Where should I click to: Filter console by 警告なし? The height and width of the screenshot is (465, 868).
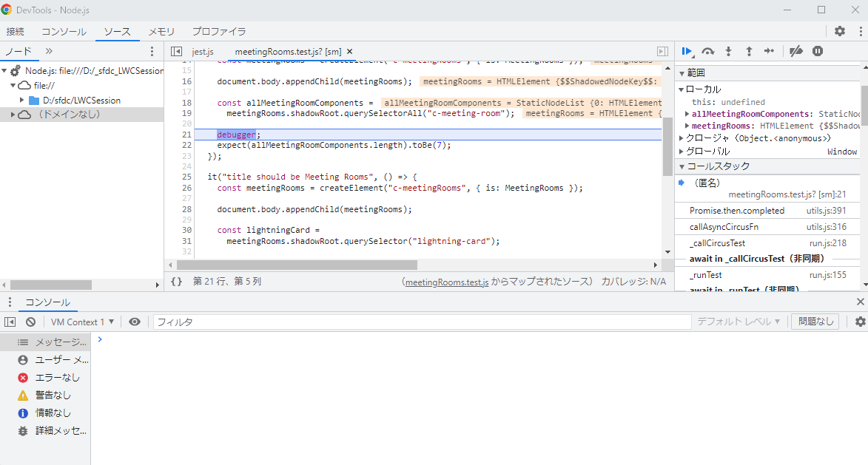click(x=45, y=396)
